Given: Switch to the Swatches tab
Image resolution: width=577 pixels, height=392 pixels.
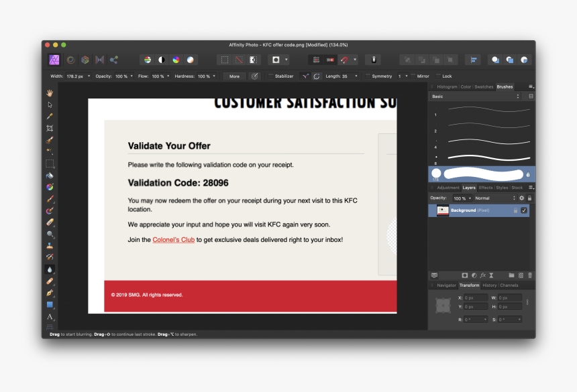Looking at the screenshot, I should pos(484,86).
